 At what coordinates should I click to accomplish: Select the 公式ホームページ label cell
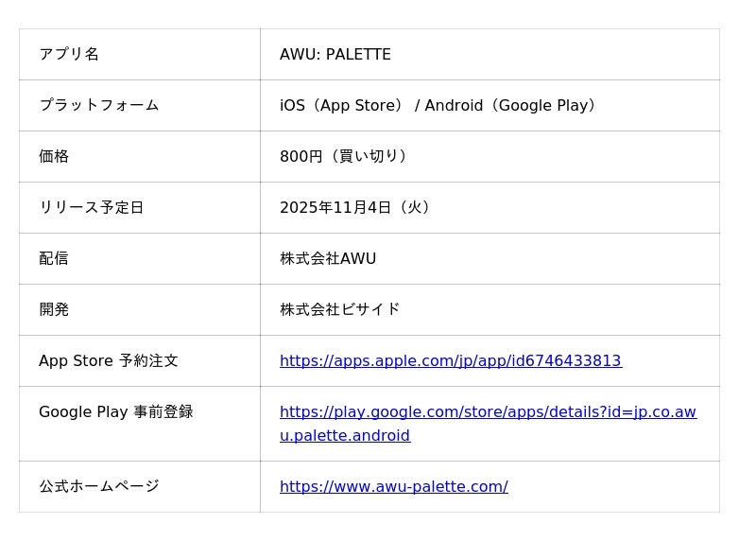click(98, 486)
